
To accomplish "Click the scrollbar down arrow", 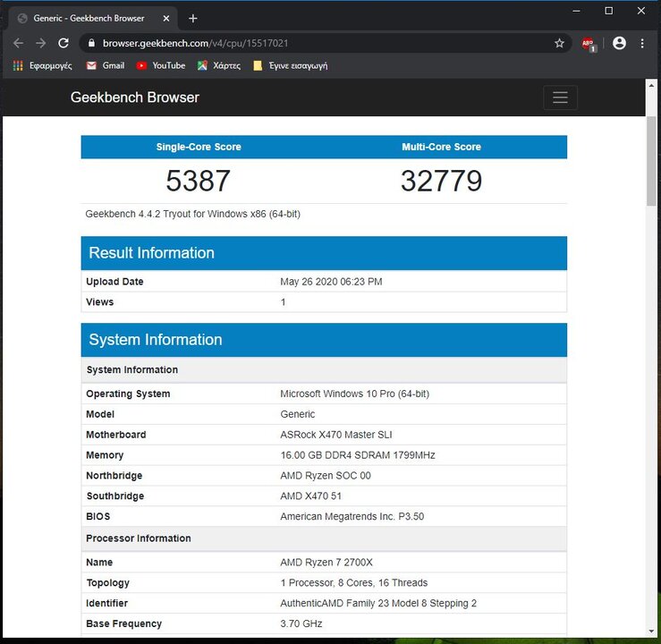I will click(652, 631).
